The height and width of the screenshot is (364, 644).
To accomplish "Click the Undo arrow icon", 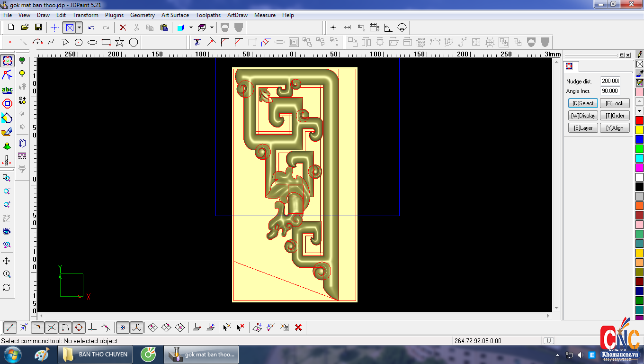I will pyautogui.click(x=92, y=27).
